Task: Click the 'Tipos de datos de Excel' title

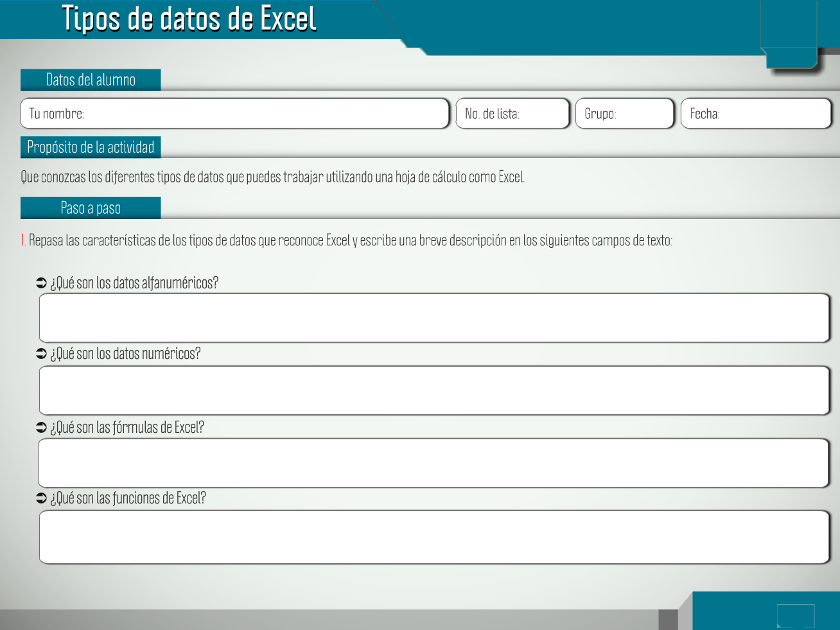Action: click(x=189, y=19)
